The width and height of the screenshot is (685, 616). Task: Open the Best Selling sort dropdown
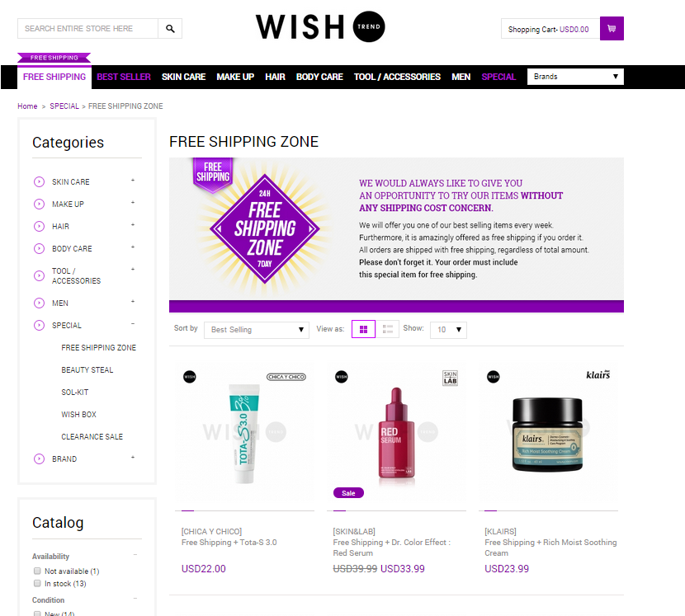click(257, 330)
